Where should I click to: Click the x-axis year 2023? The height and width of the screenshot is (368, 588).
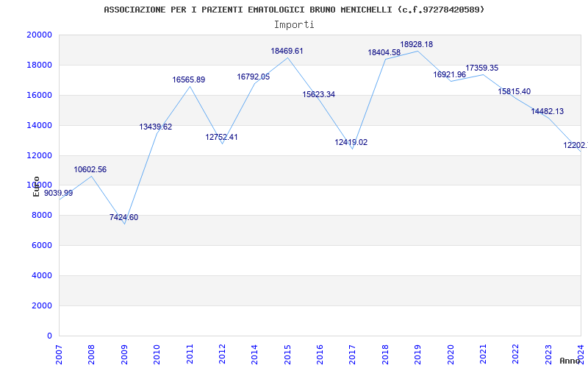548,355
